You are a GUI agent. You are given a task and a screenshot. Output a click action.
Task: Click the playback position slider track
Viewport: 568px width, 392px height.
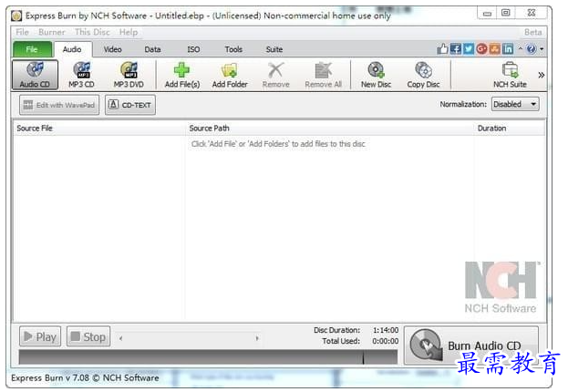189,338
